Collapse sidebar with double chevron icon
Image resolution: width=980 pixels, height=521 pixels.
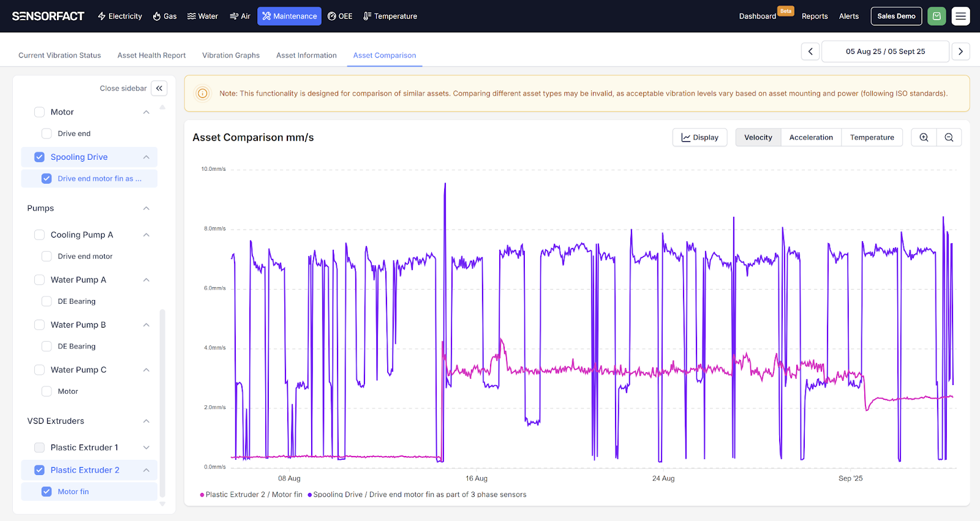click(159, 88)
